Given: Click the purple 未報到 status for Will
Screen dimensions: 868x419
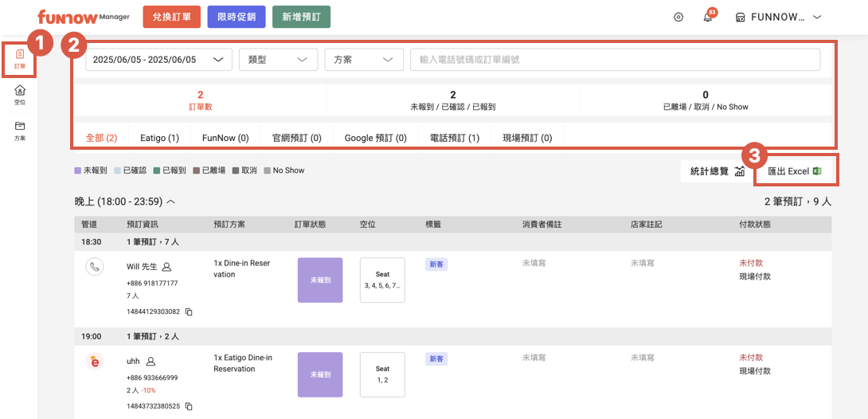Looking at the screenshot, I should click(320, 280).
